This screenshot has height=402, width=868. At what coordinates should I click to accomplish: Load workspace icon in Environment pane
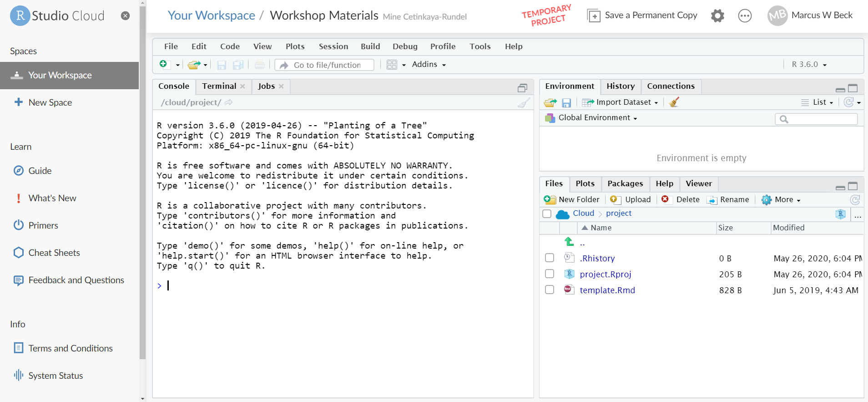point(550,103)
